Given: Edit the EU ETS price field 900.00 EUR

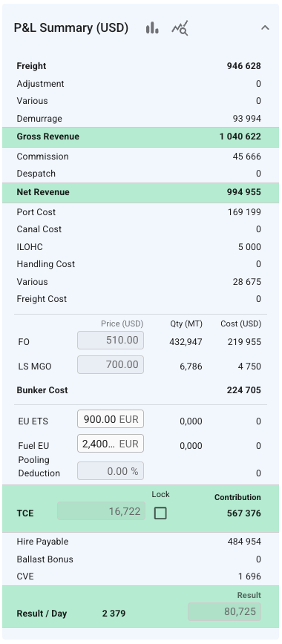Looking at the screenshot, I should point(111,419).
